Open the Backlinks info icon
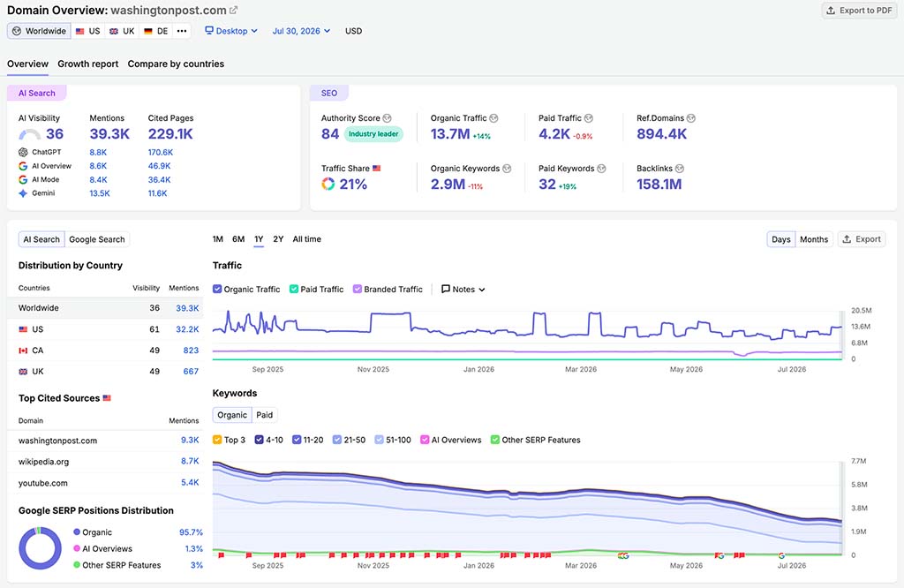The height and width of the screenshot is (588, 904). tap(679, 169)
